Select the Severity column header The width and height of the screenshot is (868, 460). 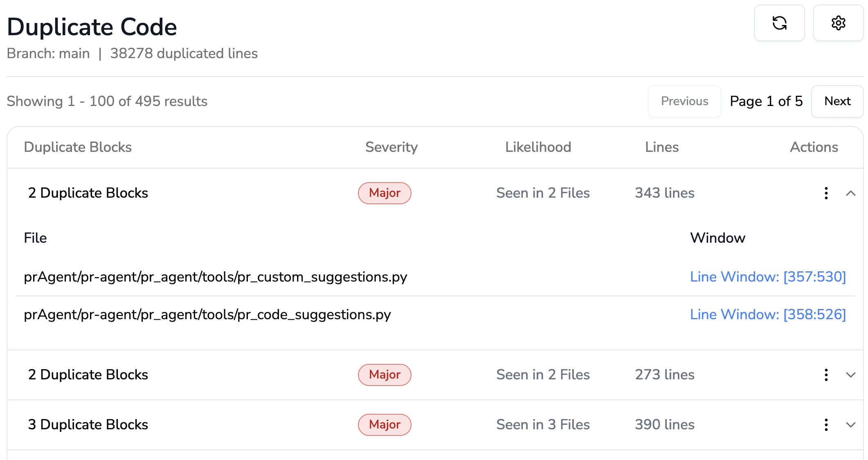391,147
